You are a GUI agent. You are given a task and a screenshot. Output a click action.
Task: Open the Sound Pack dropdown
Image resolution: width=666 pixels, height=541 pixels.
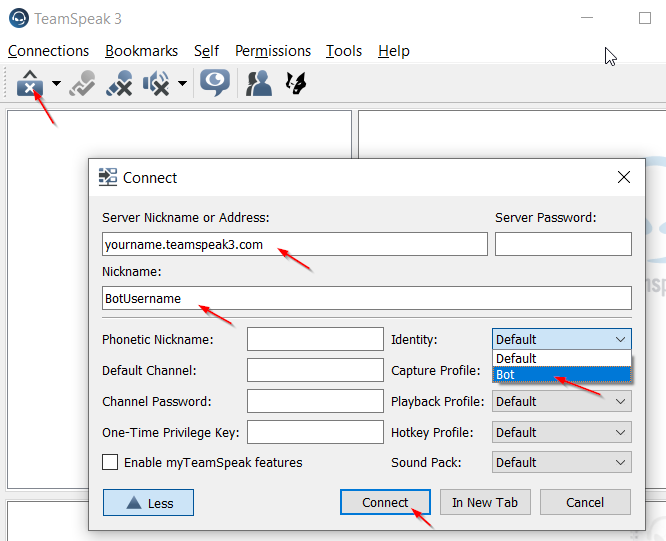pyautogui.click(x=562, y=462)
